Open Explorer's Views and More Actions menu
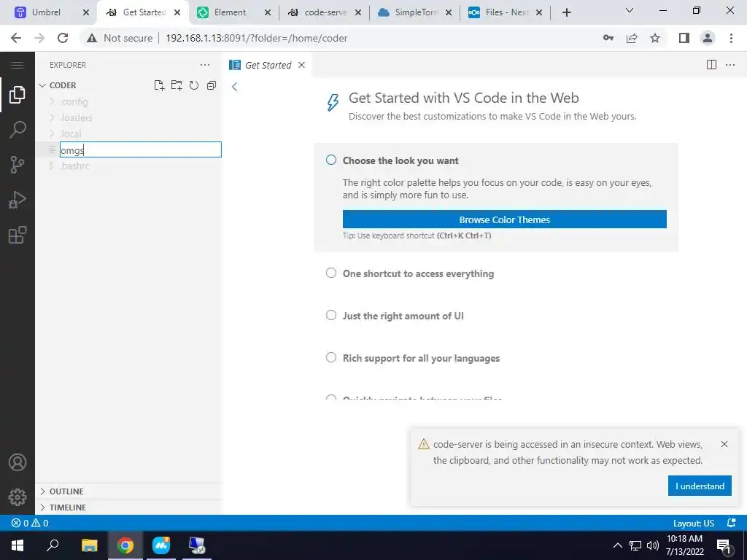747x560 pixels. point(205,65)
